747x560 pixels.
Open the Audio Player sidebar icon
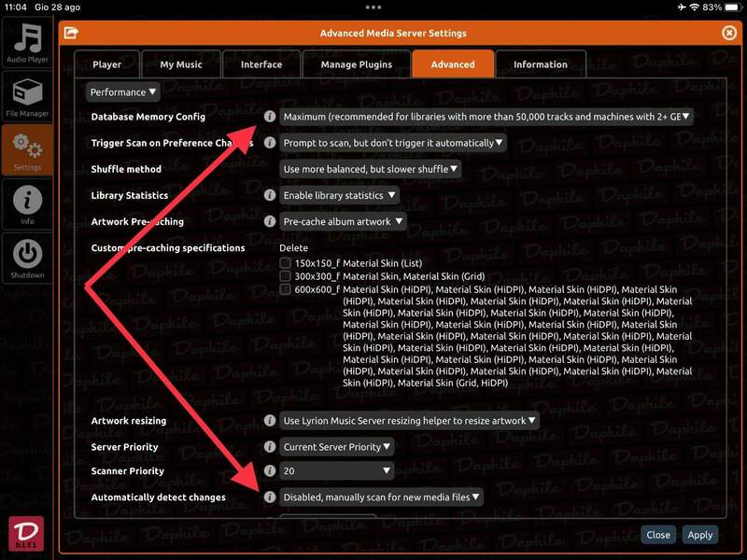(27, 43)
